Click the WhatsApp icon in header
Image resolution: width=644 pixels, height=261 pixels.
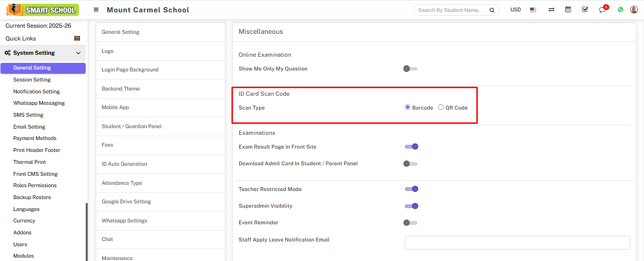[x=620, y=10]
